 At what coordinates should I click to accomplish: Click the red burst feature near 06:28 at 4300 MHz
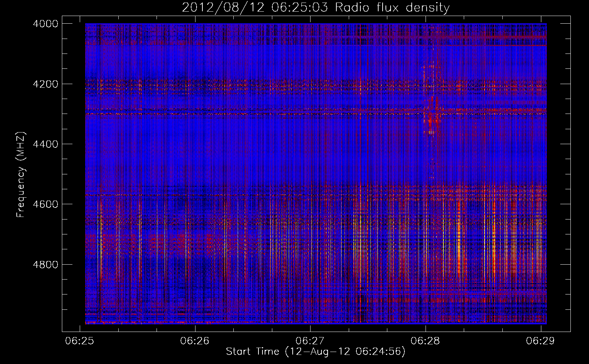(x=432, y=115)
